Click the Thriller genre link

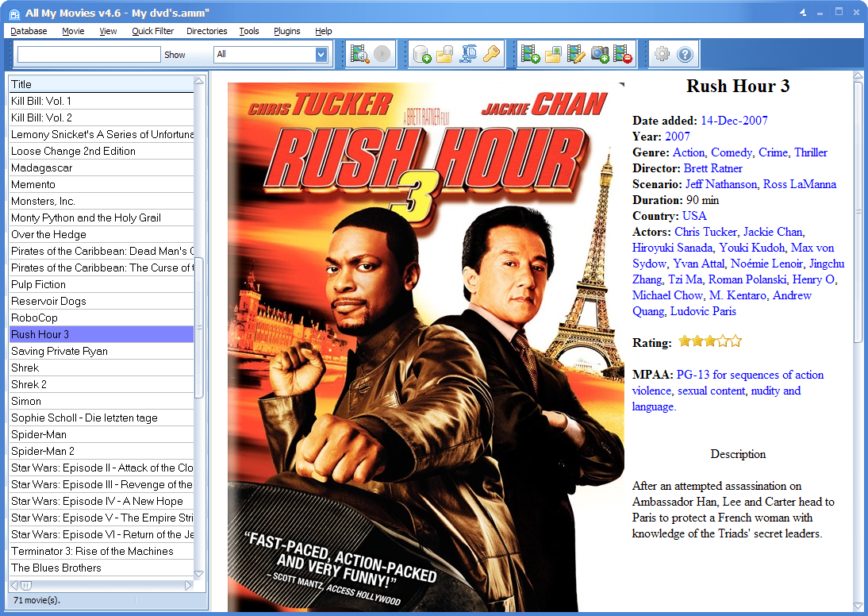811,152
